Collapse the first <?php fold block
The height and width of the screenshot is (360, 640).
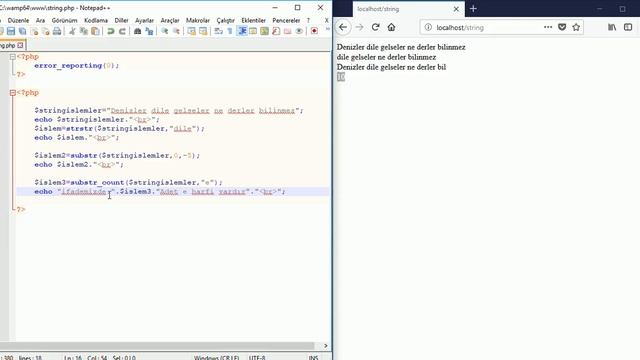point(13,57)
